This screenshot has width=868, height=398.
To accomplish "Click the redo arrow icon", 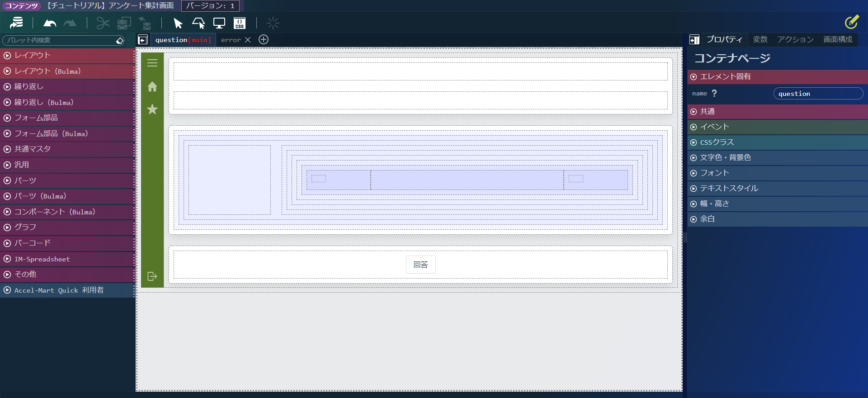I will (x=70, y=23).
